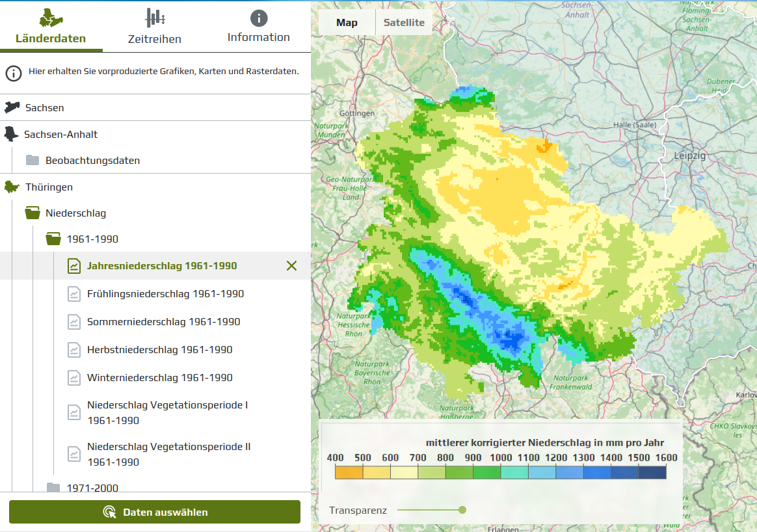Click the 1500 mm dark blue legend swatch
The height and width of the screenshot is (532, 757).
pyautogui.click(x=652, y=472)
